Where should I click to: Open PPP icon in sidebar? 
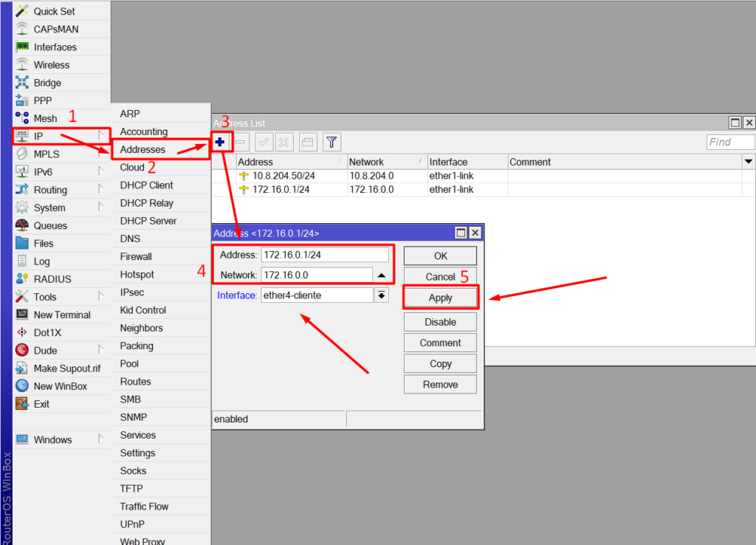(x=21, y=100)
